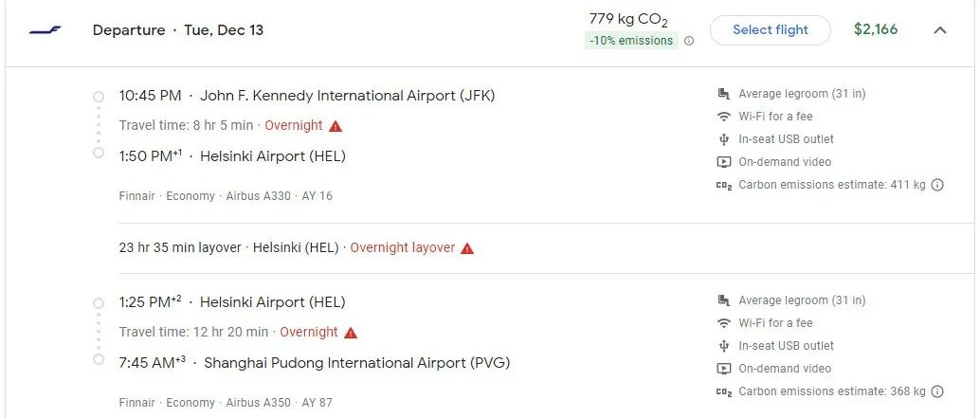Image resolution: width=980 pixels, height=418 pixels.
Task: Click overnight warning icon for Helsinki to Shanghai
Action: [351, 333]
